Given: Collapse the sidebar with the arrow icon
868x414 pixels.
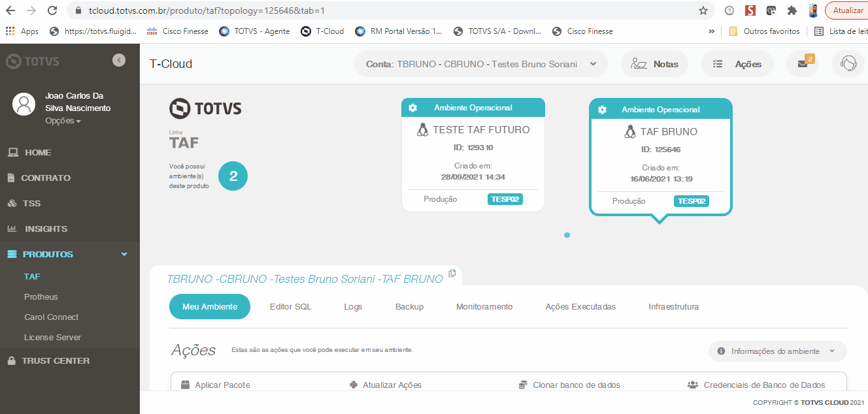Looking at the screenshot, I should point(119,60).
